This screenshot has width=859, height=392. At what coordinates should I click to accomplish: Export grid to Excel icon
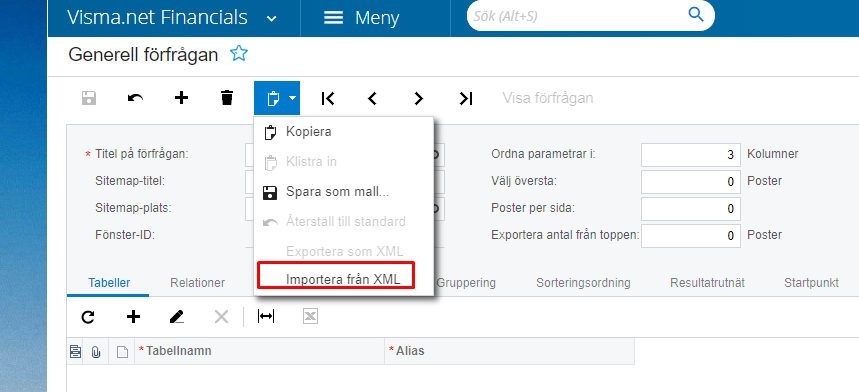tap(310, 316)
